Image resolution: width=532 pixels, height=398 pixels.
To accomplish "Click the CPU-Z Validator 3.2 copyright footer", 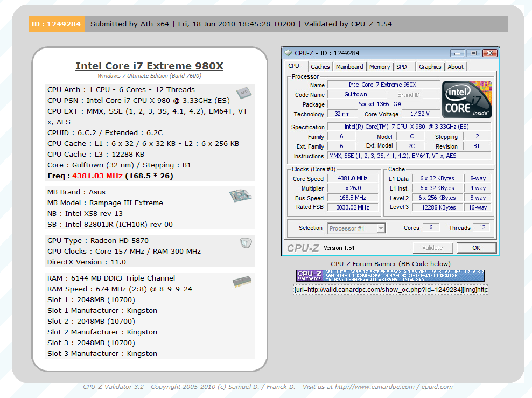I will pos(268,387).
